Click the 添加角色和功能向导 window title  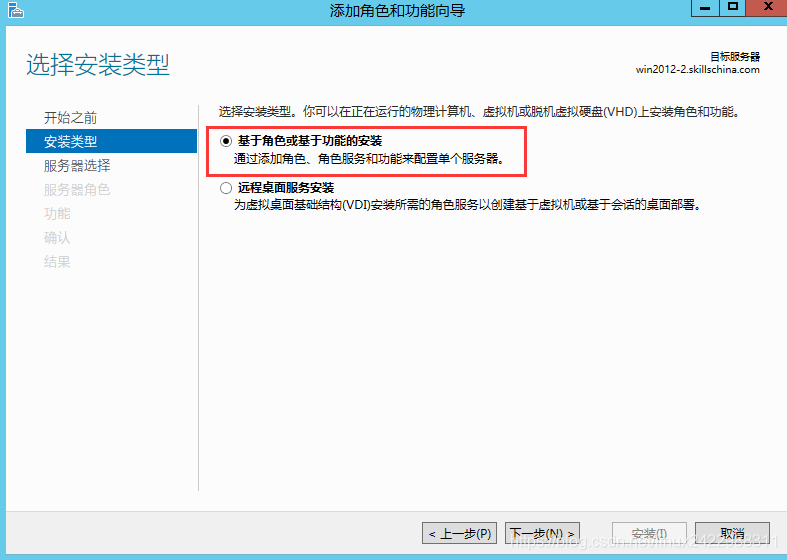click(398, 11)
